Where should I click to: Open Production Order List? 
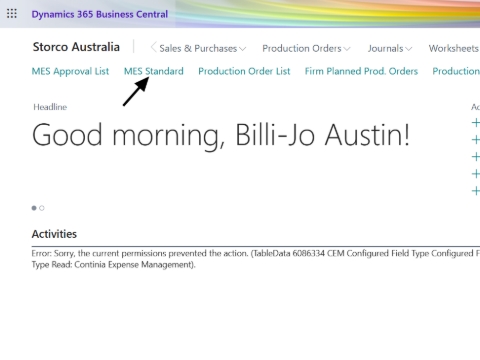point(244,71)
